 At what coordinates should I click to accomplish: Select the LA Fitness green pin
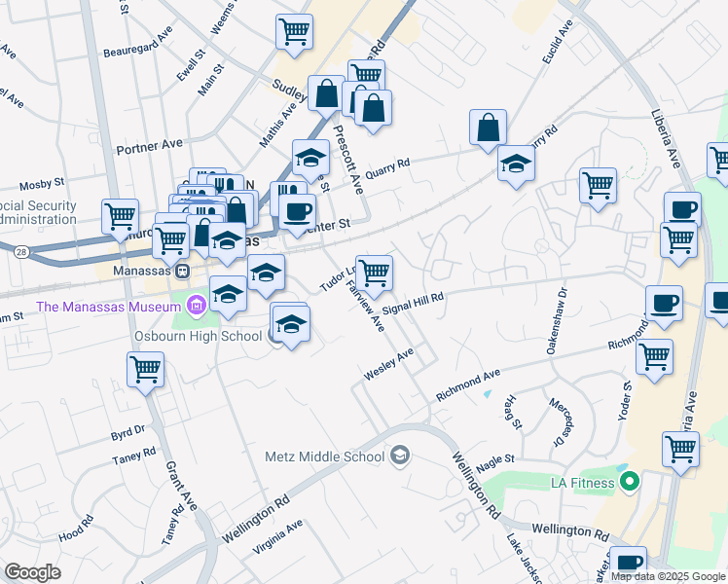coord(629,482)
